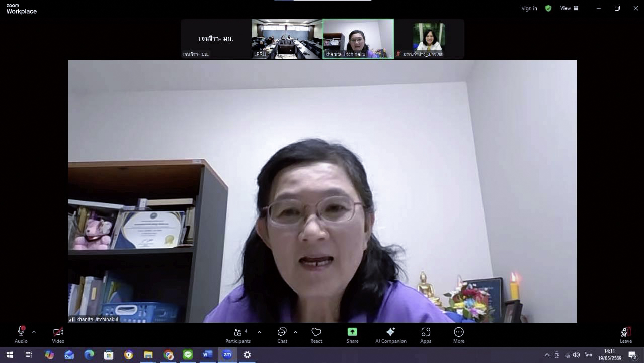
Task: Click green encryption shield icon
Action: tap(548, 8)
